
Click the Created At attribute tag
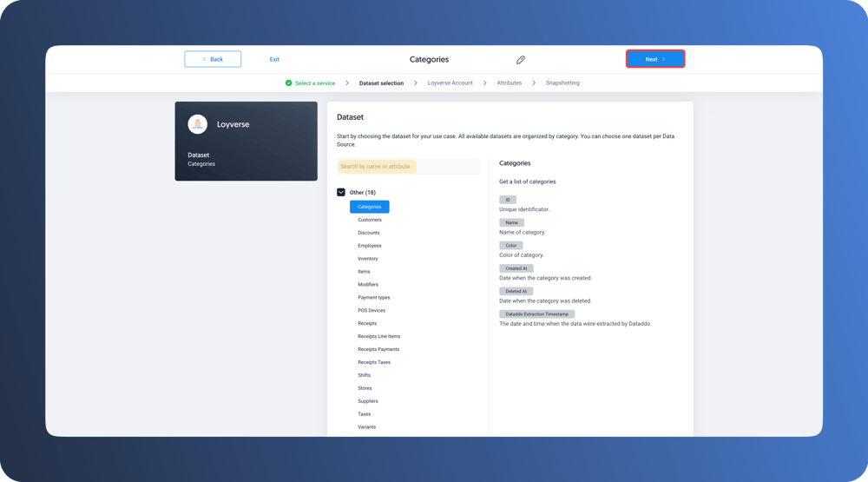click(x=516, y=268)
